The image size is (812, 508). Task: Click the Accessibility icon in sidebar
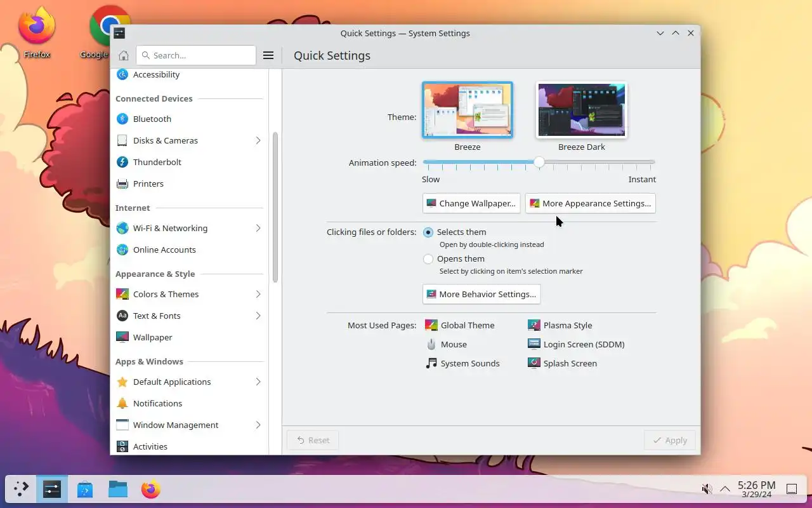pyautogui.click(x=122, y=74)
